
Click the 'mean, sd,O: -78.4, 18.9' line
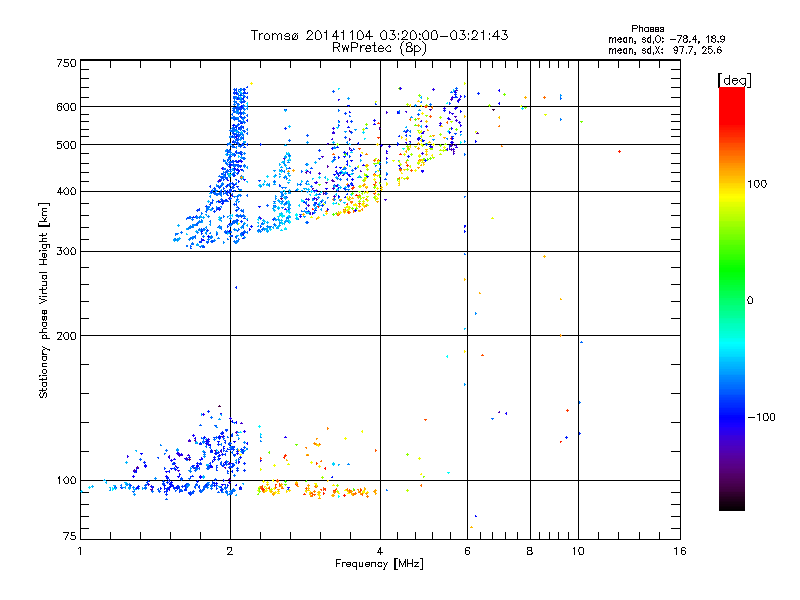[x=666, y=39]
